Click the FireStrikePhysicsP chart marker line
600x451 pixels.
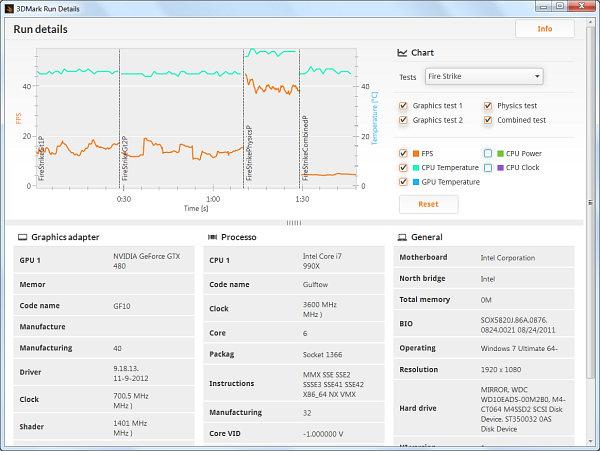[x=243, y=119]
